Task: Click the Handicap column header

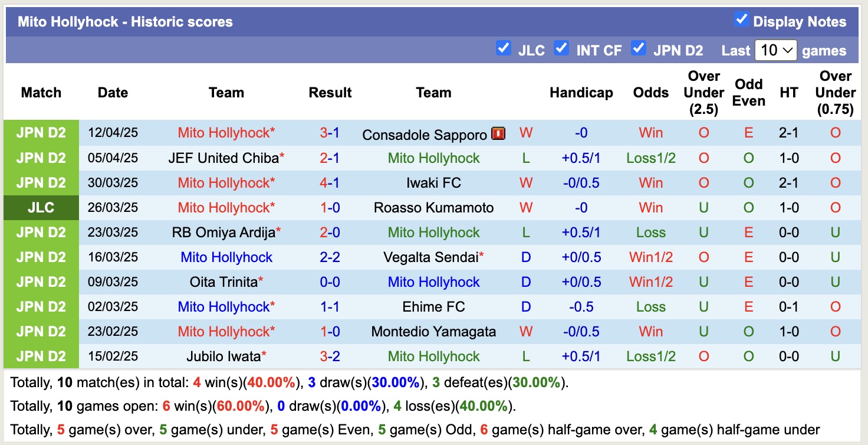Action: [581, 93]
